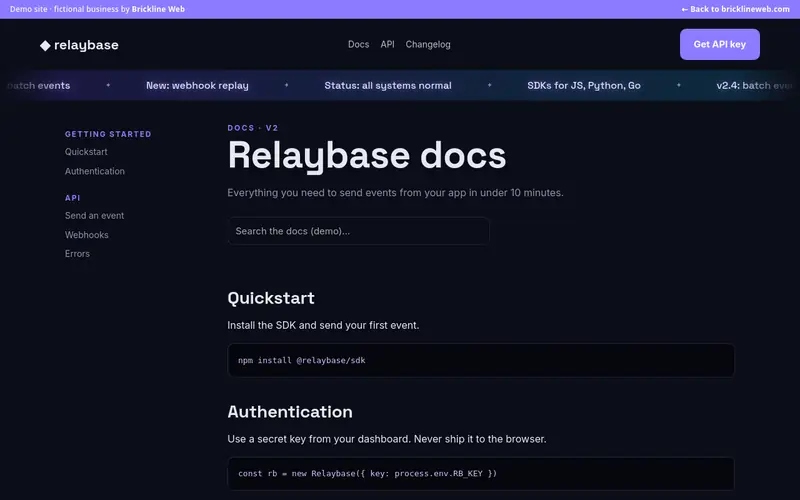800x500 pixels.
Task: Open the API nav item
Action: [387, 44]
